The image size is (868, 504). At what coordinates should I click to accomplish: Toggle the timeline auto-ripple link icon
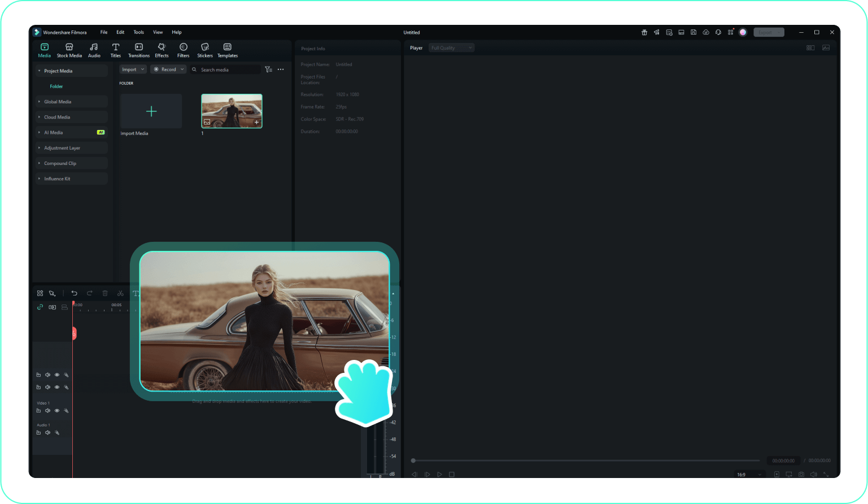click(x=40, y=307)
